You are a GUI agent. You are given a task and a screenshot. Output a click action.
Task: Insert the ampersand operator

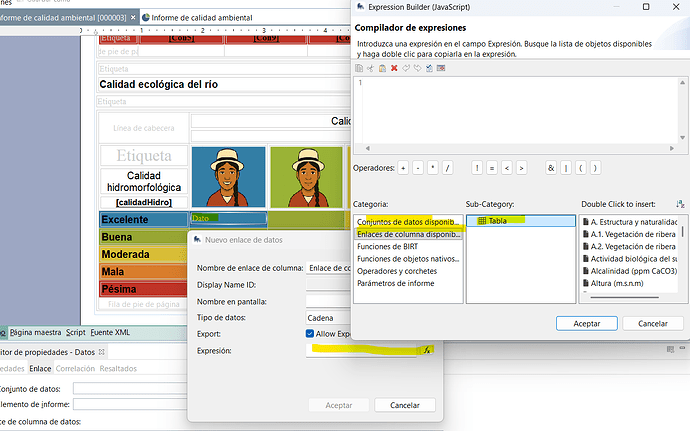click(x=550, y=168)
